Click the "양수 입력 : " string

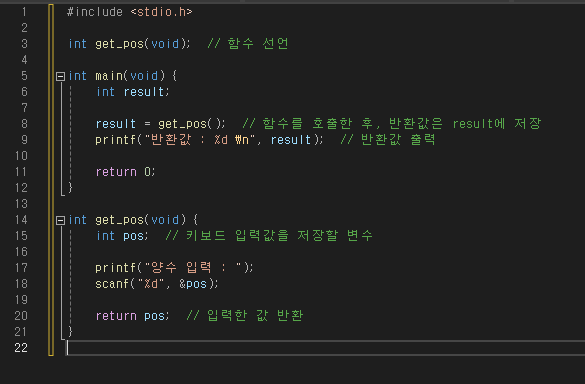[194, 268]
